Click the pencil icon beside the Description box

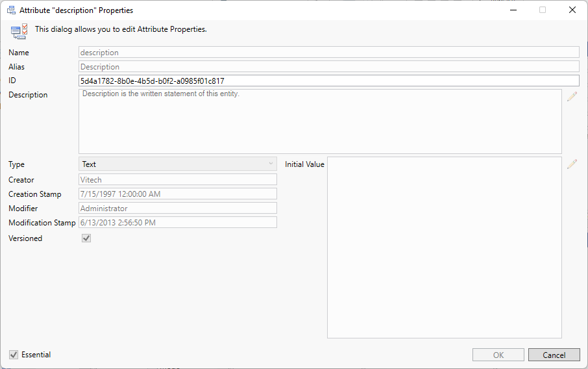click(572, 96)
